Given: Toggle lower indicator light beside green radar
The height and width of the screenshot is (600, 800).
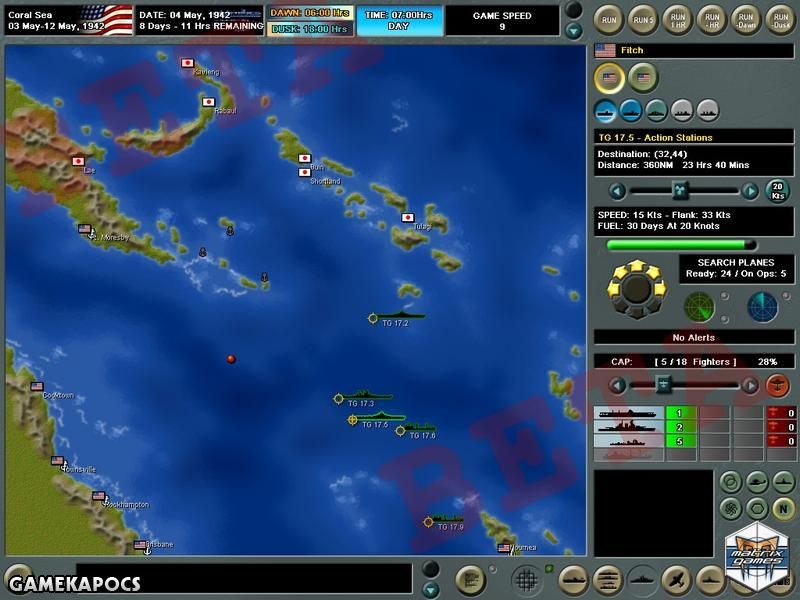Looking at the screenshot, I should click(x=724, y=319).
